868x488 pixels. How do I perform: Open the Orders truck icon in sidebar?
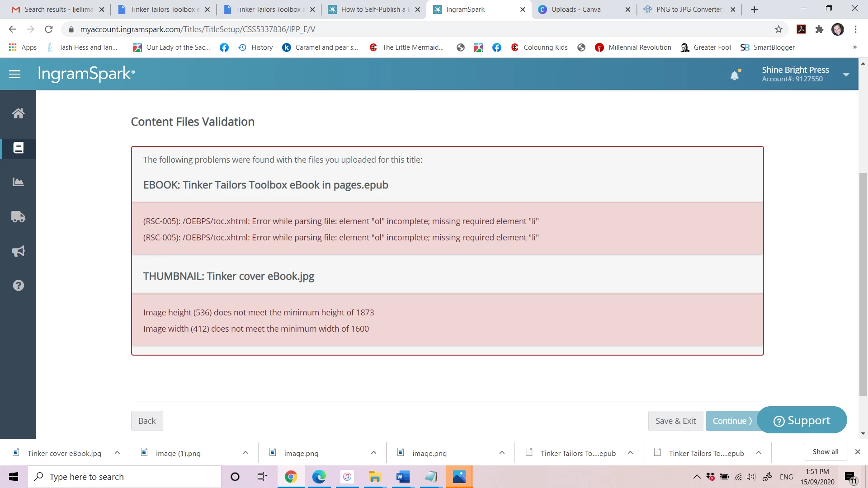pyautogui.click(x=18, y=217)
